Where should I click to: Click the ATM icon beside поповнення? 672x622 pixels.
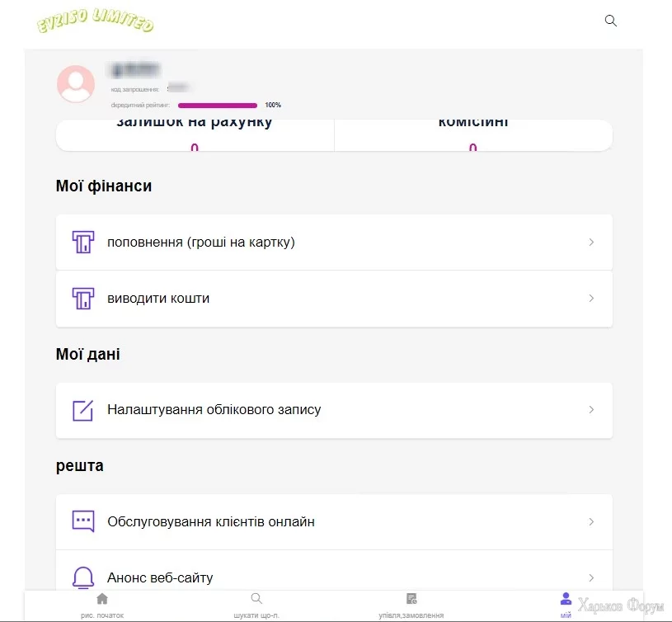click(x=83, y=243)
